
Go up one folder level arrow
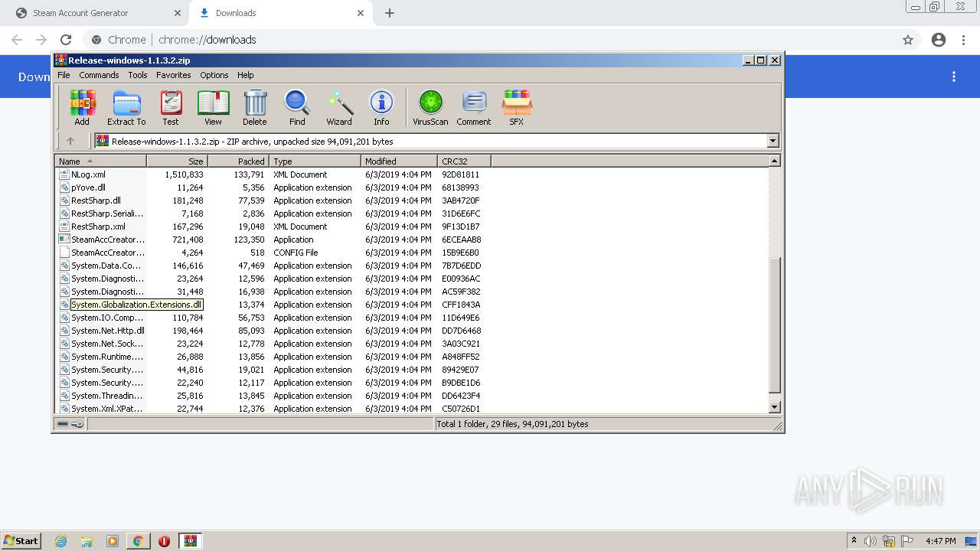pyautogui.click(x=70, y=141)
